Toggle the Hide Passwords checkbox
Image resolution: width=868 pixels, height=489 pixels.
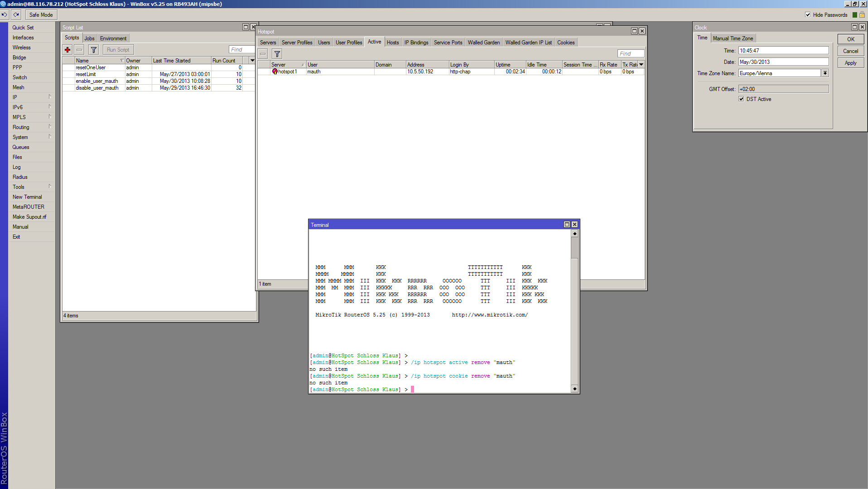coord(808,15)
